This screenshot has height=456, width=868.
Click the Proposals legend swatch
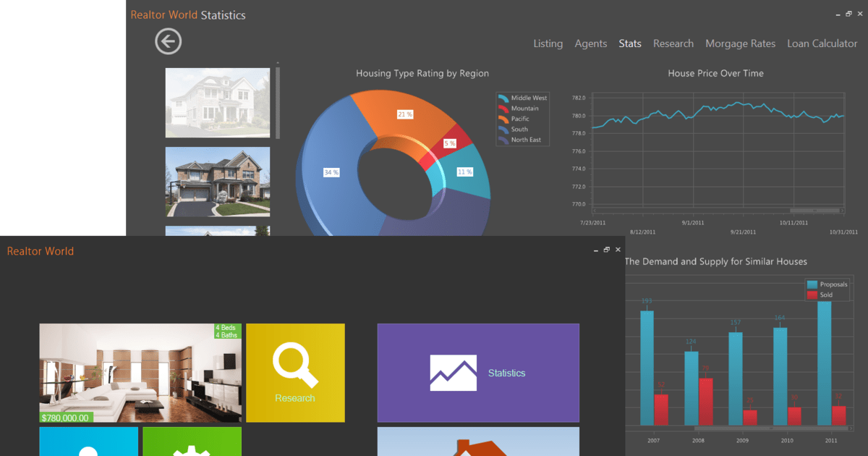812,284
